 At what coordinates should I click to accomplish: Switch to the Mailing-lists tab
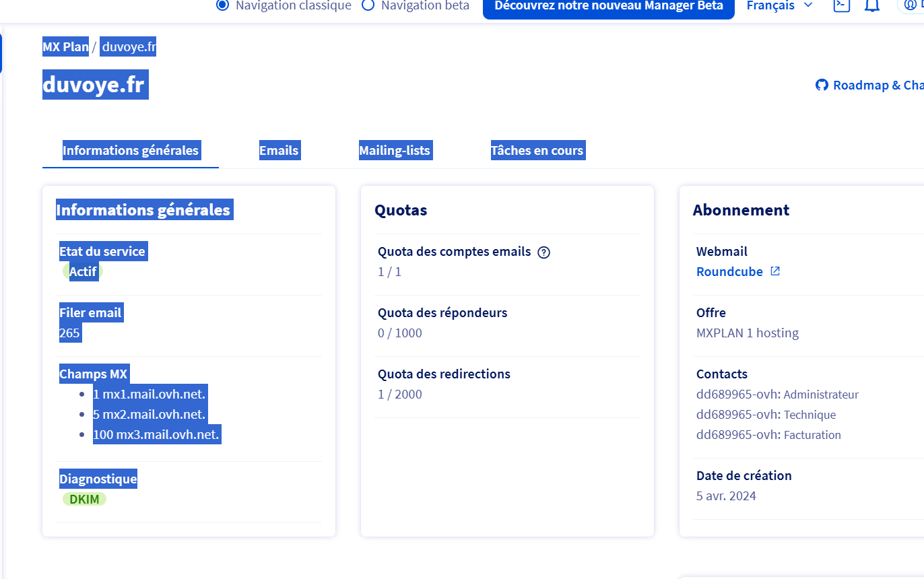(x=395, y=151)
